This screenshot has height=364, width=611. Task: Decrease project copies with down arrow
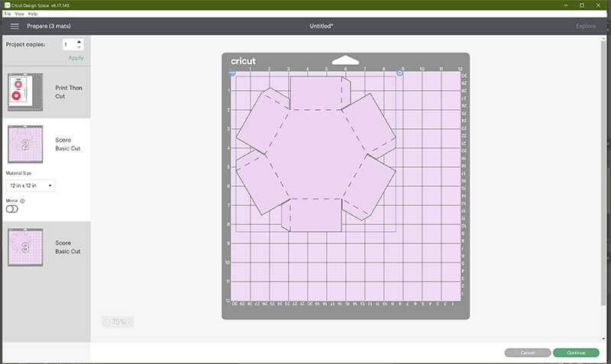pos(79,47)
